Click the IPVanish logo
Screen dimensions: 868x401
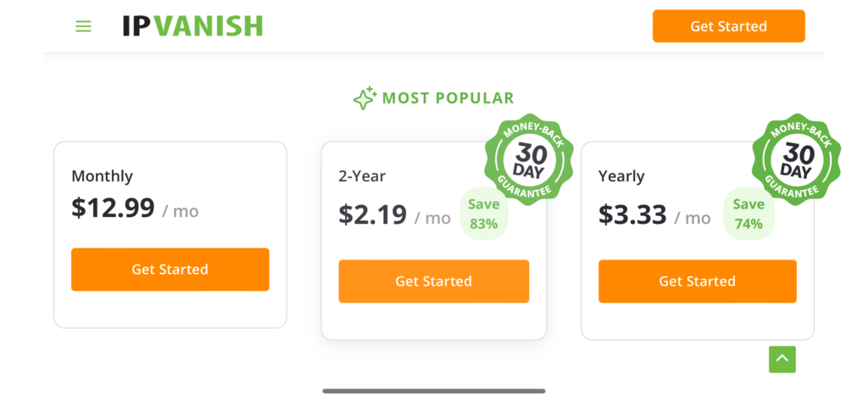tap(192, 26)
